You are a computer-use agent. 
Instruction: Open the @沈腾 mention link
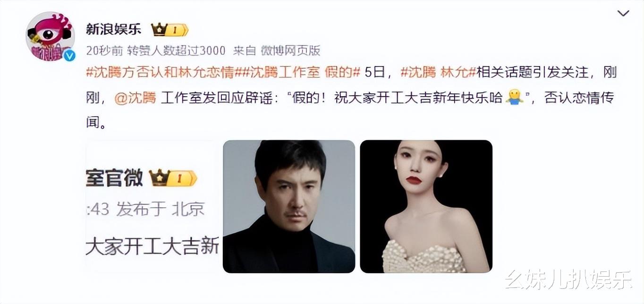135,98
